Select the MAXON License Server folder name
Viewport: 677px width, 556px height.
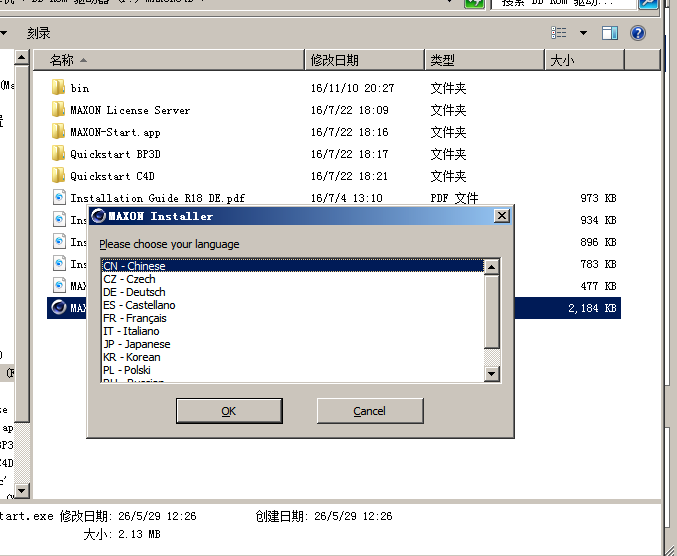tap(130, 110)
